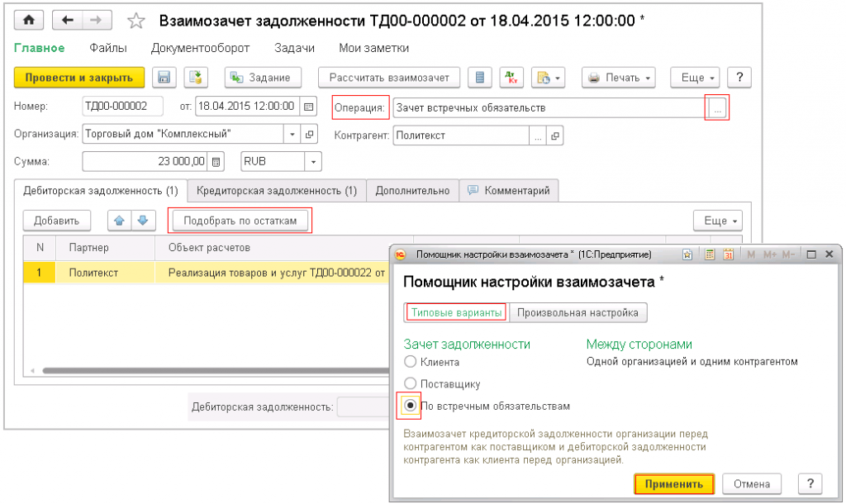
Task: Open calendar picker for document date
Action: tap(308, 107)
